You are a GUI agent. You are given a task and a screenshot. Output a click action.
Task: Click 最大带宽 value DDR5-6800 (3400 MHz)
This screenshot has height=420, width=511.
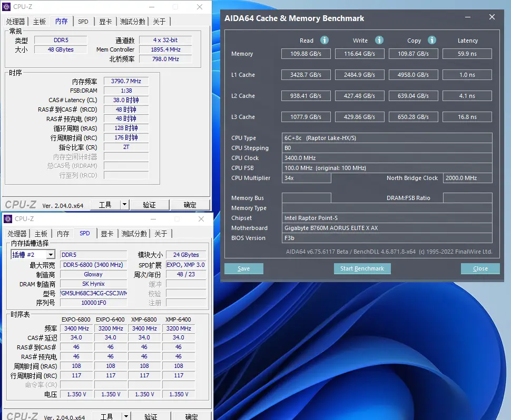coord(93,265)
